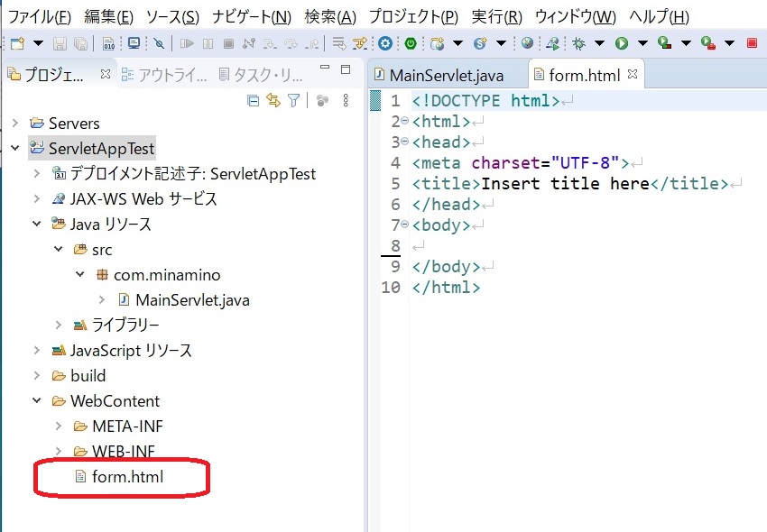Collapse the Java リソース node
The height and width of the screenshot is (532, 767).
(x=37, y=224)
